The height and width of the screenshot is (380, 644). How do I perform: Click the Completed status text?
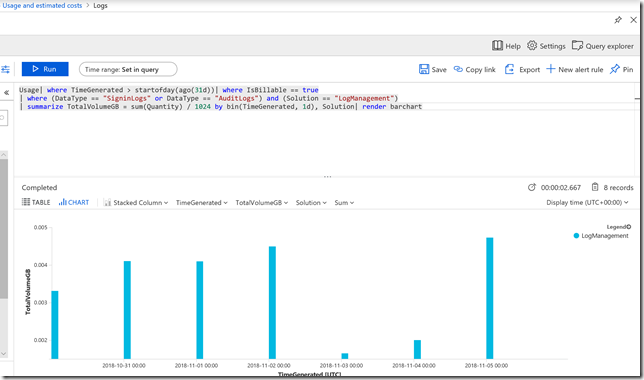pyautogui.click(x=39, y=187)
